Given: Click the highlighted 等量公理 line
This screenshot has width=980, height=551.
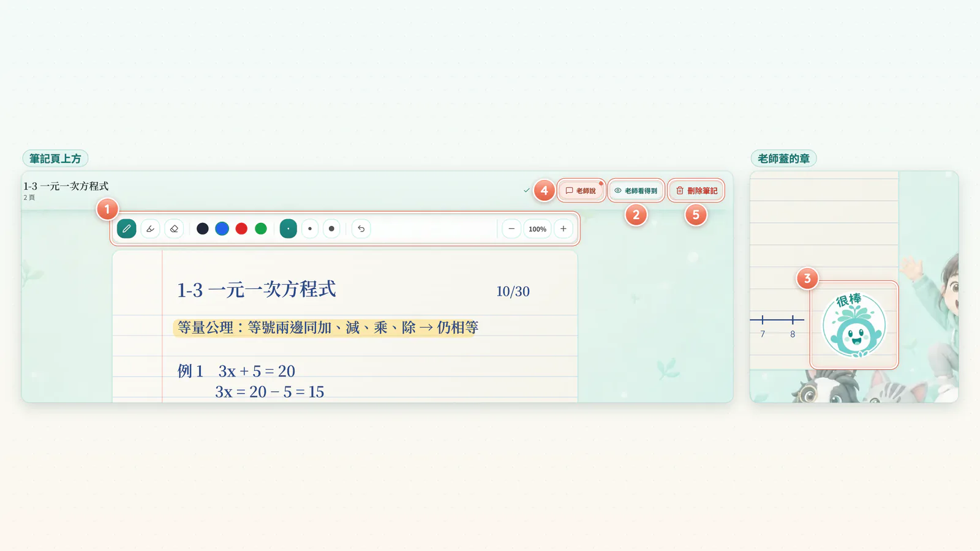Looking at the screenshot, I should (x=328, y=328).
